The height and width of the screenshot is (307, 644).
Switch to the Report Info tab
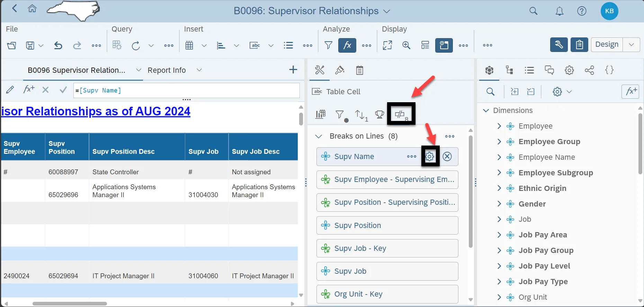pos(167,70)
